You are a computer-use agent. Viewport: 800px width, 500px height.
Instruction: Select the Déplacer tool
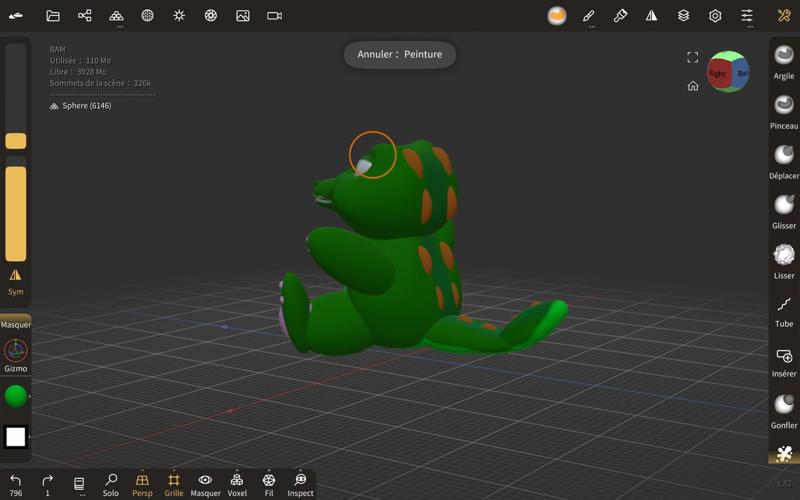tap(784, 162)
